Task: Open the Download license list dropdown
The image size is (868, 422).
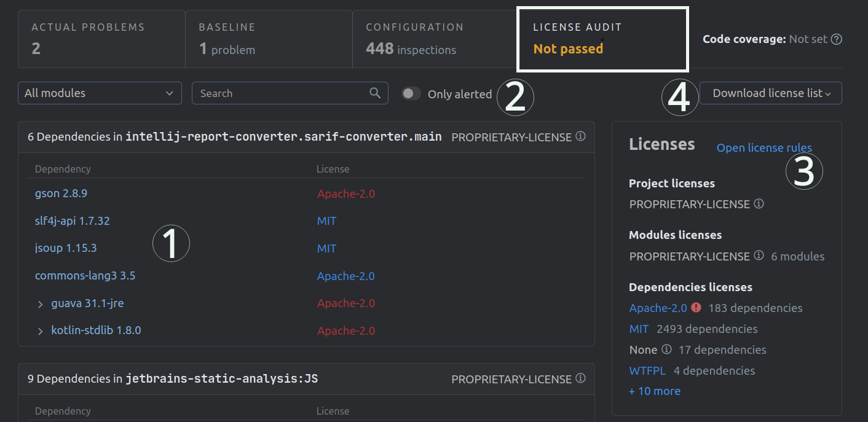Action: pos(770,93)
